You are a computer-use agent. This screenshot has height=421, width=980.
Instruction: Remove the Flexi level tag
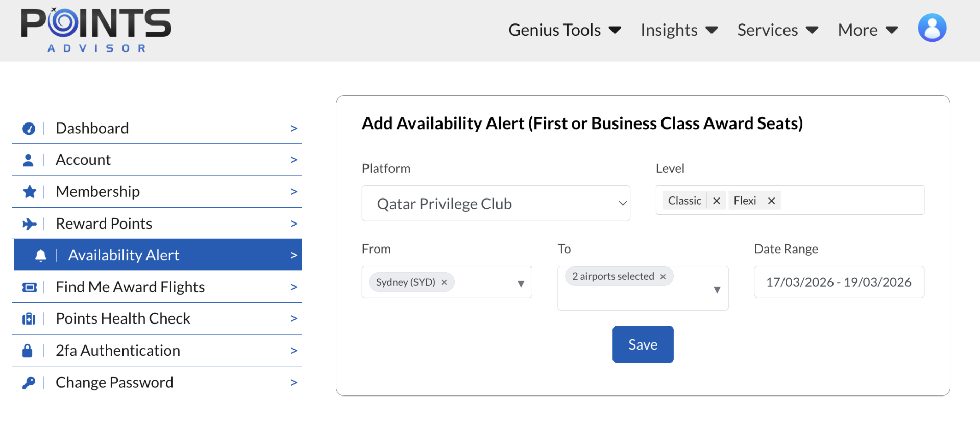coord(771,201)
